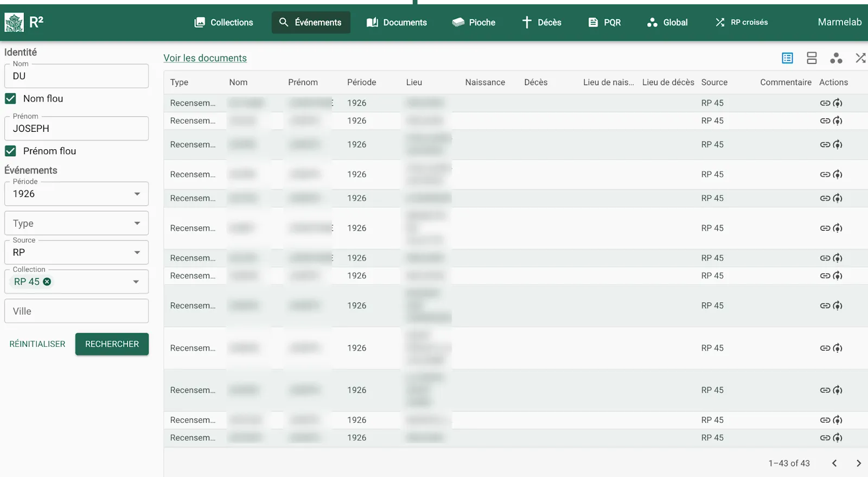
Task: Go to next results page
Action: point(858,463)
